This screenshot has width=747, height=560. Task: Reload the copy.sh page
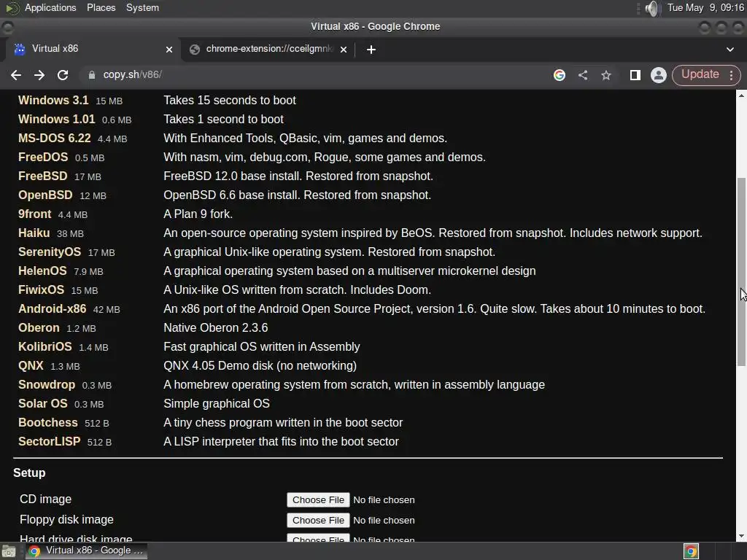point(63,75)
